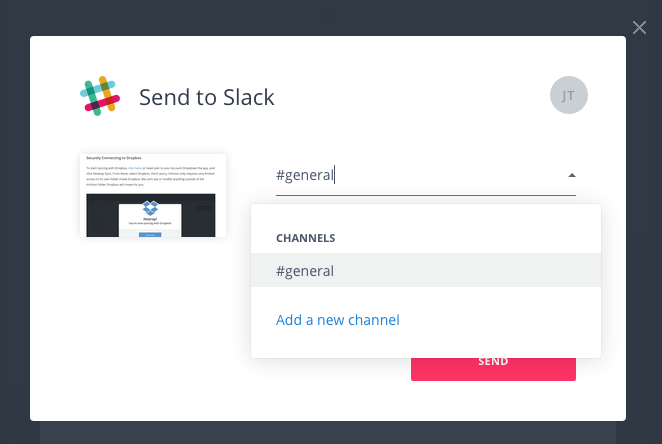Expand the channel dropdown arrow
662x444 pixels.
tap(571, 175)
